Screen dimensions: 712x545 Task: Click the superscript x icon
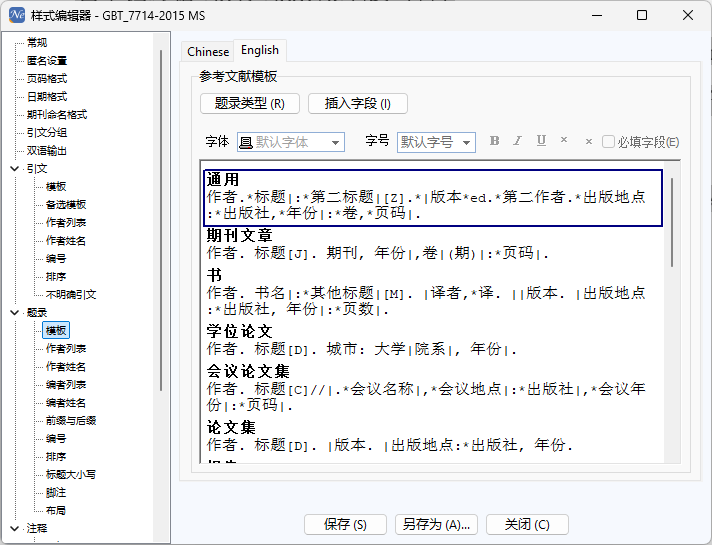click(x=564, y=140)
